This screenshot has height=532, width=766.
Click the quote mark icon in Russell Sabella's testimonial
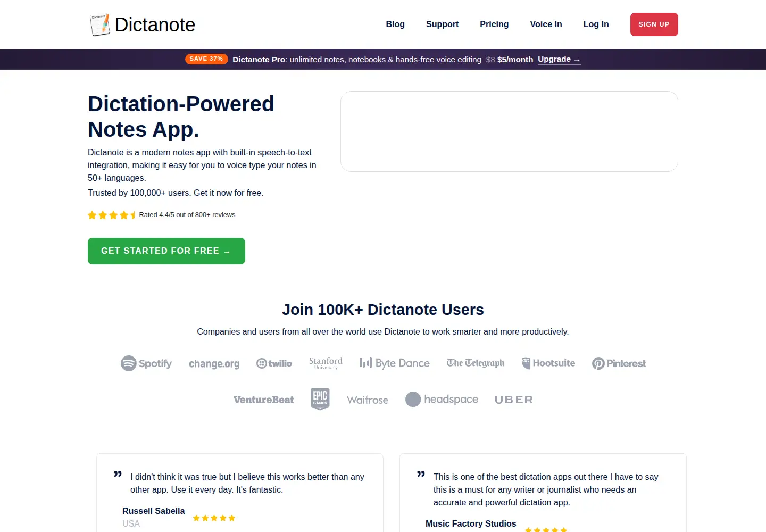point(118,474)
